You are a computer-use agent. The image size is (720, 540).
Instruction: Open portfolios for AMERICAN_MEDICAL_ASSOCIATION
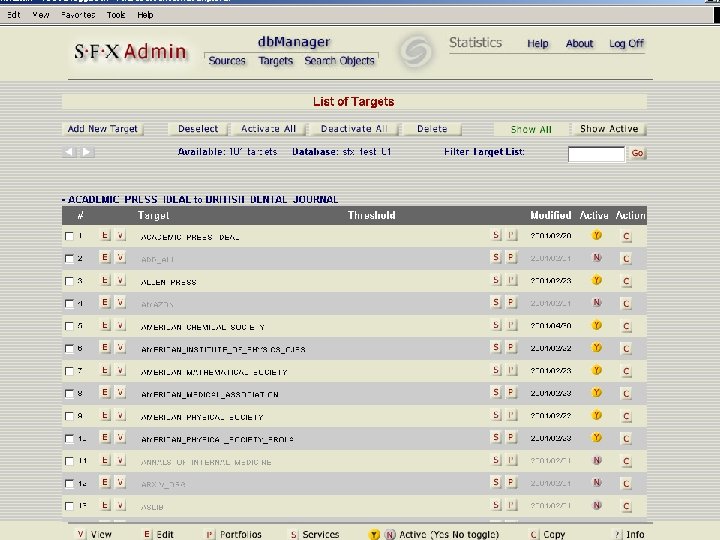(511, 393)
